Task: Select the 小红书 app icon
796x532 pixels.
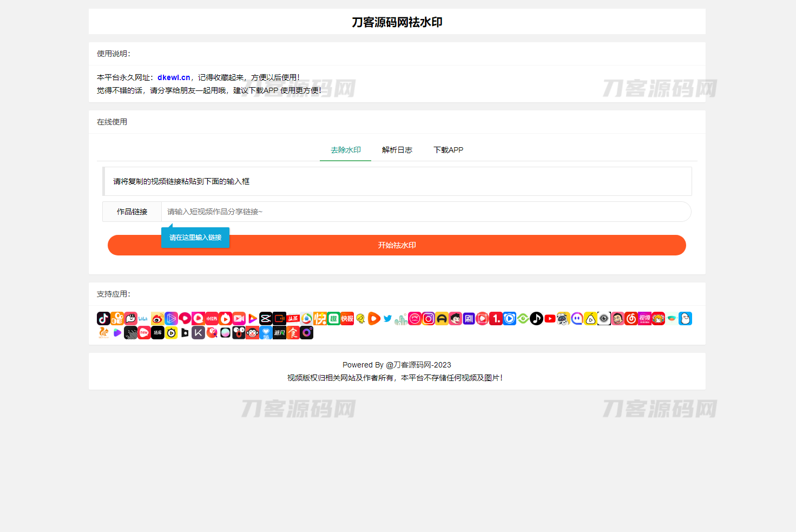Action: point(212,319)
